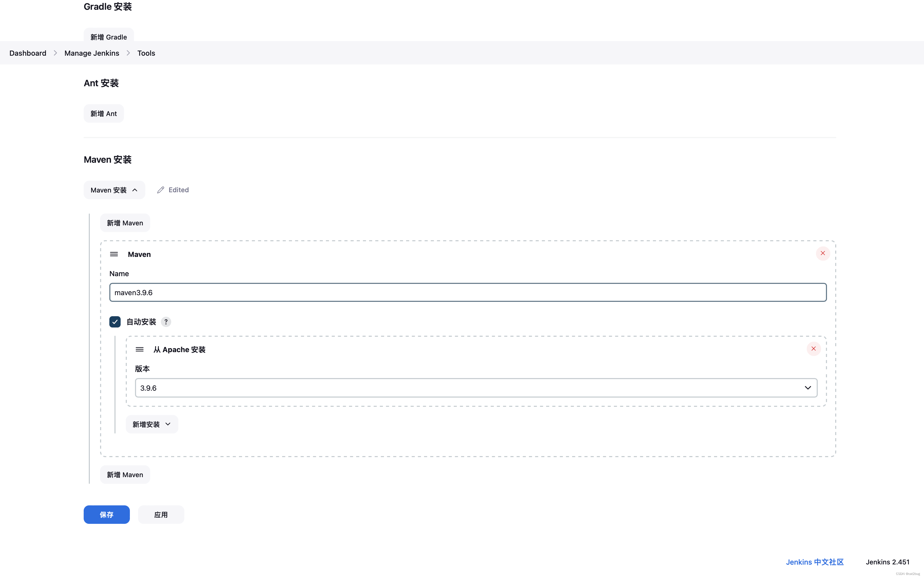Click the delete icon on Maven entry
924x578 pixels.
click(823, 253)
